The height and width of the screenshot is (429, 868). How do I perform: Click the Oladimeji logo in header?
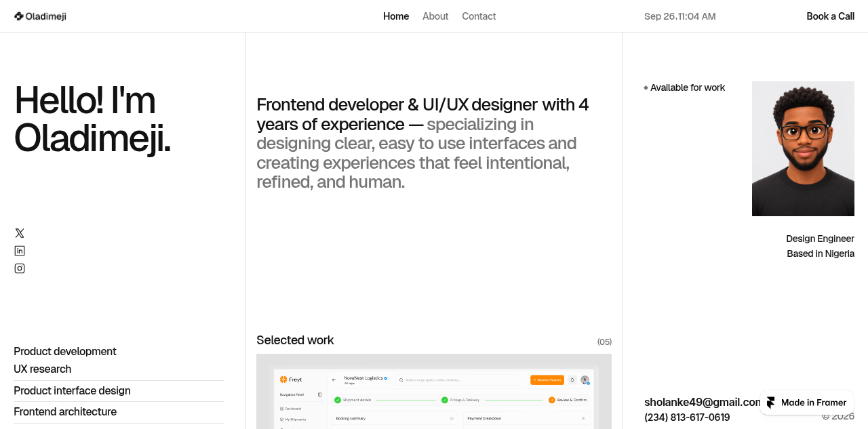pos(40,16)
